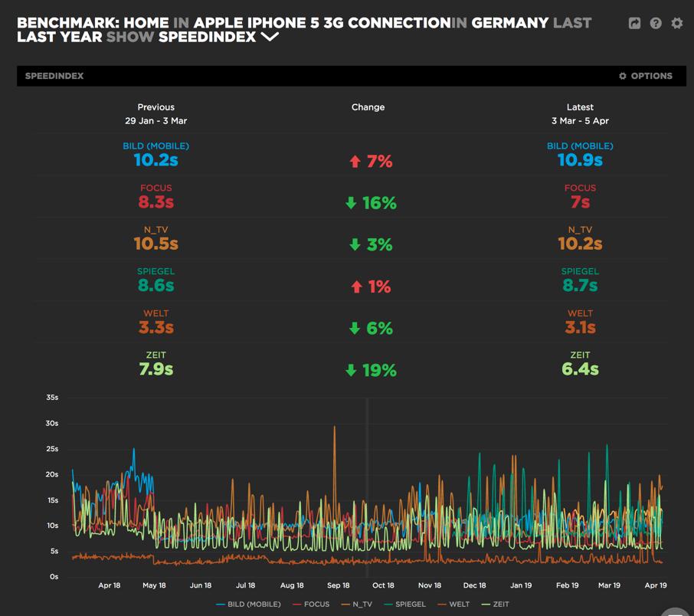Click the Apr 18 label on chart axis
This screenshot has height=616, width=694.
coord(110,585)
